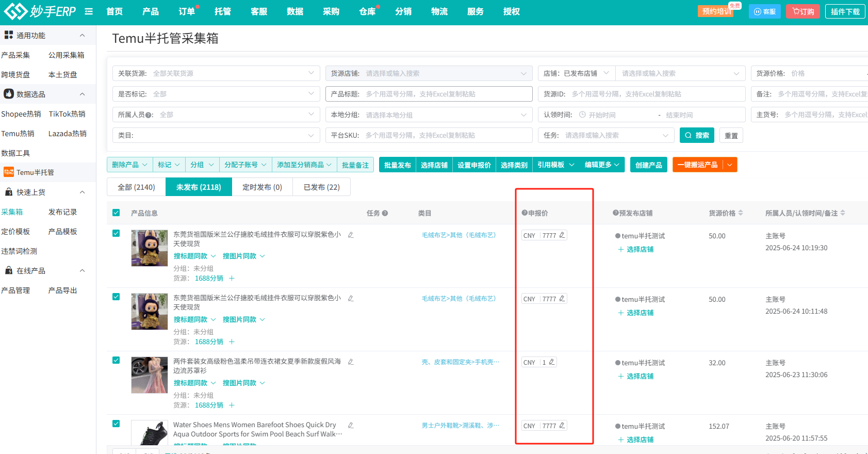Viewport: 868px width, 454px height.
Task: Open the first product doll thumbnail
Action: pos(150,248)
